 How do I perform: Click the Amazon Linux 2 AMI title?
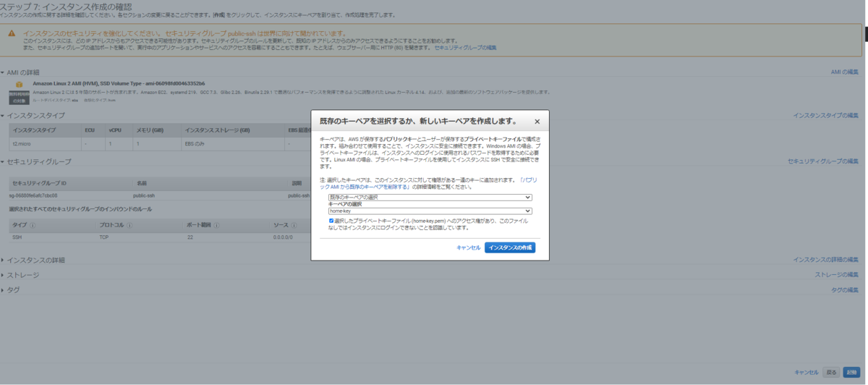point(119,83)
